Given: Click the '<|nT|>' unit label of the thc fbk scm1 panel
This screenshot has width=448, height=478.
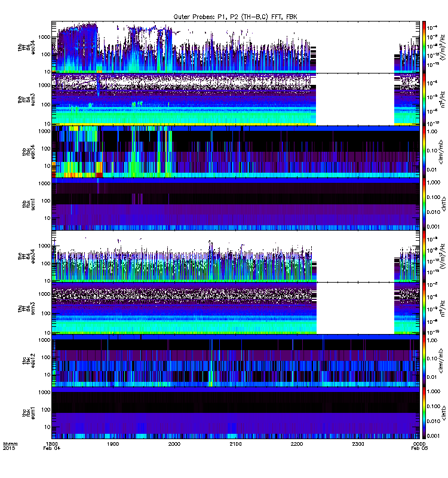Looking at the screenshot, I should [x=444, y=413].
